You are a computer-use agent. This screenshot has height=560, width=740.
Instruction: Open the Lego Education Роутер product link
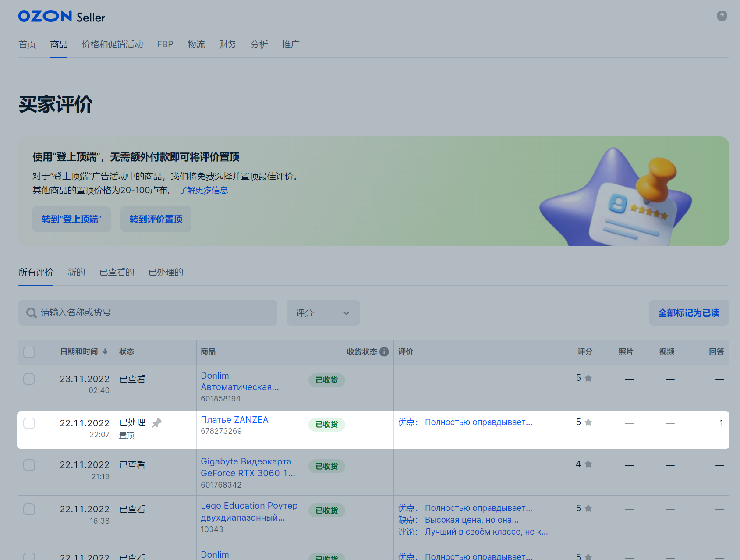click(x=249, y=511)
